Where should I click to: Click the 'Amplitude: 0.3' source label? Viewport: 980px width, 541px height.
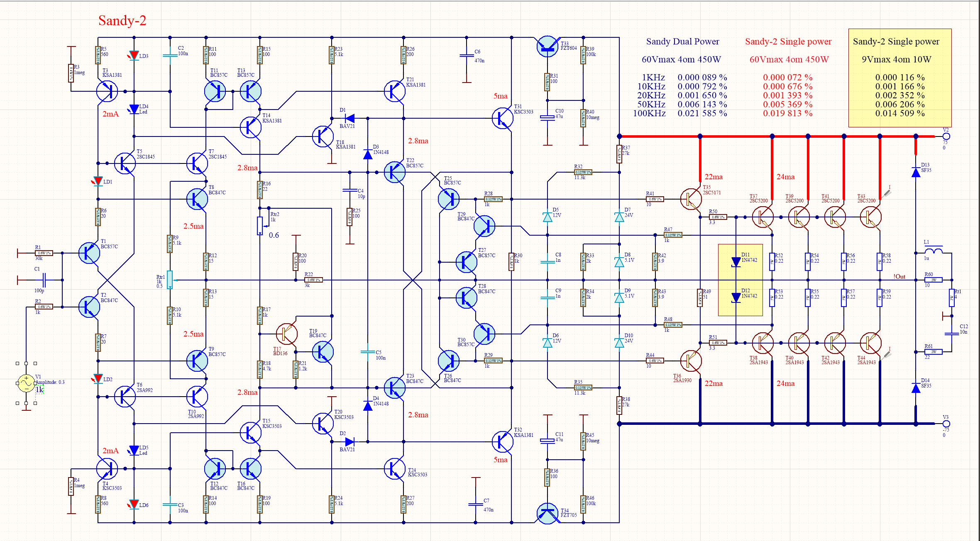pos(50,382)
